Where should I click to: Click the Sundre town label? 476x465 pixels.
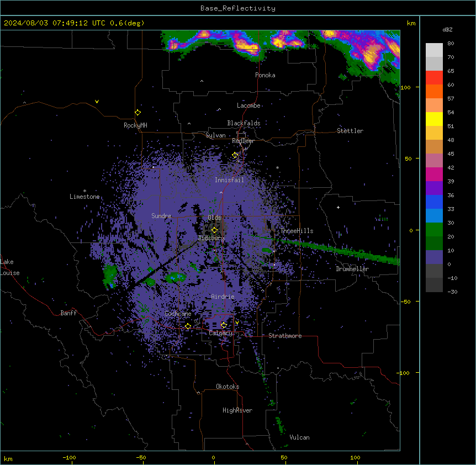[161, 216]
